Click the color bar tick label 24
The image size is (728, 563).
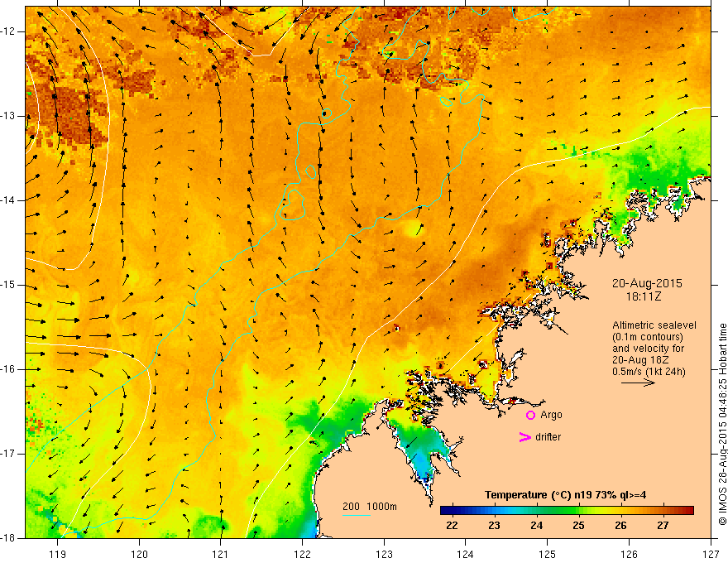536,526
